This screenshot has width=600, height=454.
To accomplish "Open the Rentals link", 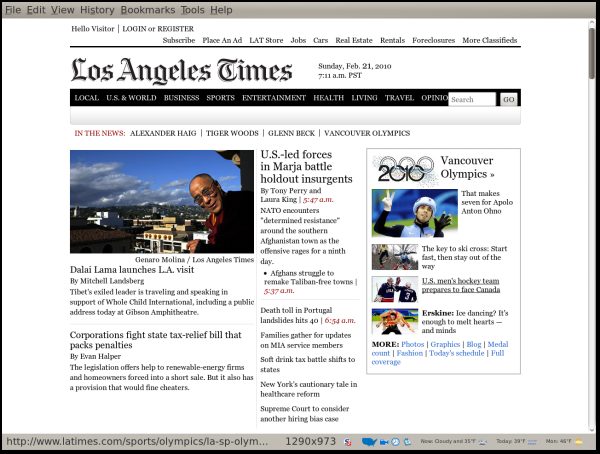I will point(392,40).
